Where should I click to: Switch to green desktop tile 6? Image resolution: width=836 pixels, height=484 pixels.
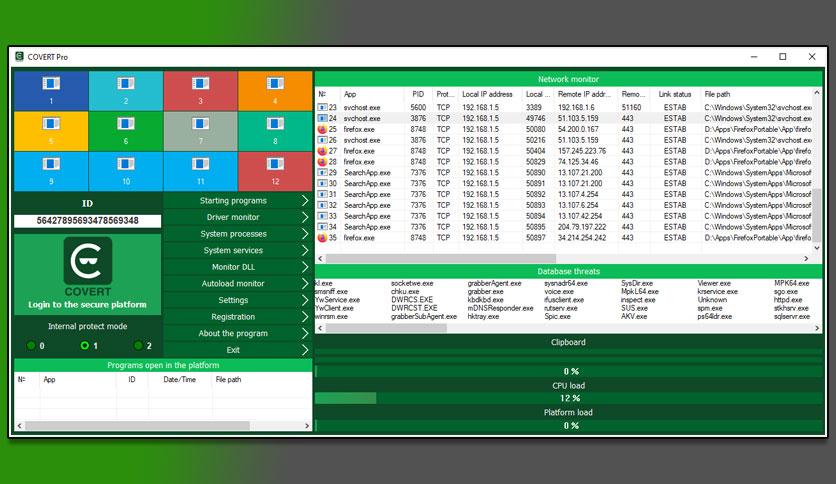(x=126, y=131)
